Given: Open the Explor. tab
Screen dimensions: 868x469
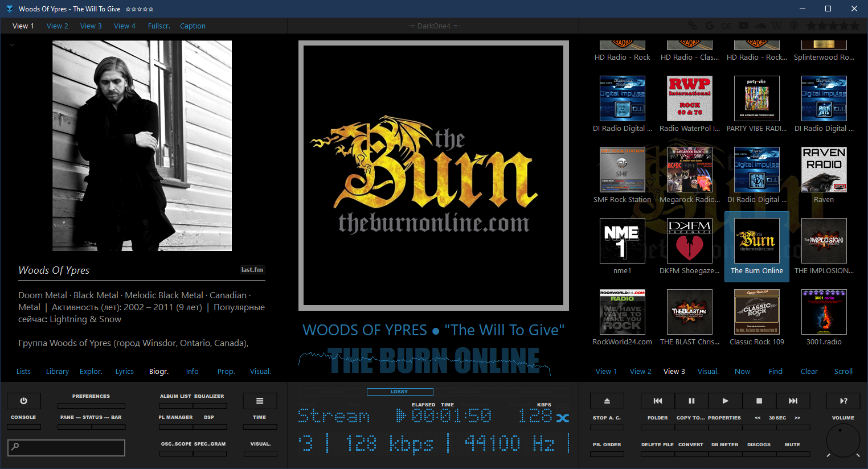Looking at the screenshot, I should [91, 371].
